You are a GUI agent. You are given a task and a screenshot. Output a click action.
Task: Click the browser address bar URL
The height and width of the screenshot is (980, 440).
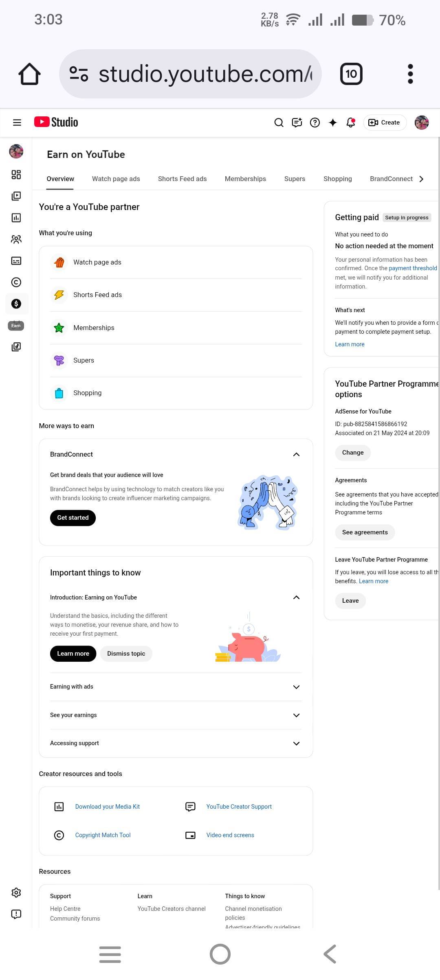click(204, 74)
